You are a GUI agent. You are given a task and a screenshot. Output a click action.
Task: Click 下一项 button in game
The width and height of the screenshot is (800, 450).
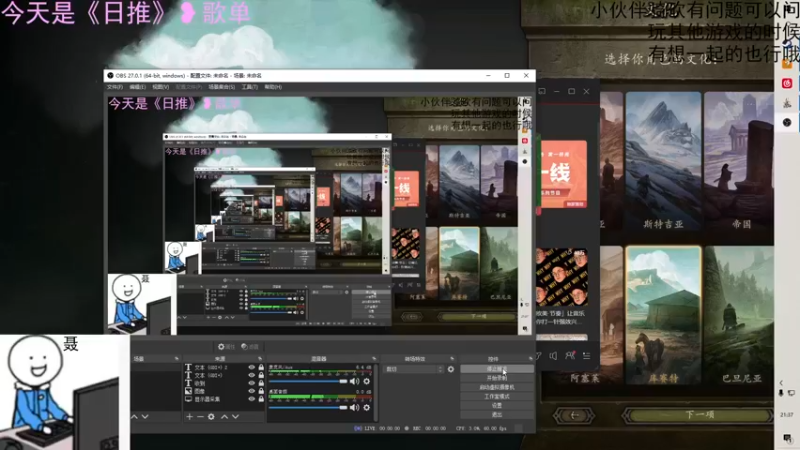[698, 415]
